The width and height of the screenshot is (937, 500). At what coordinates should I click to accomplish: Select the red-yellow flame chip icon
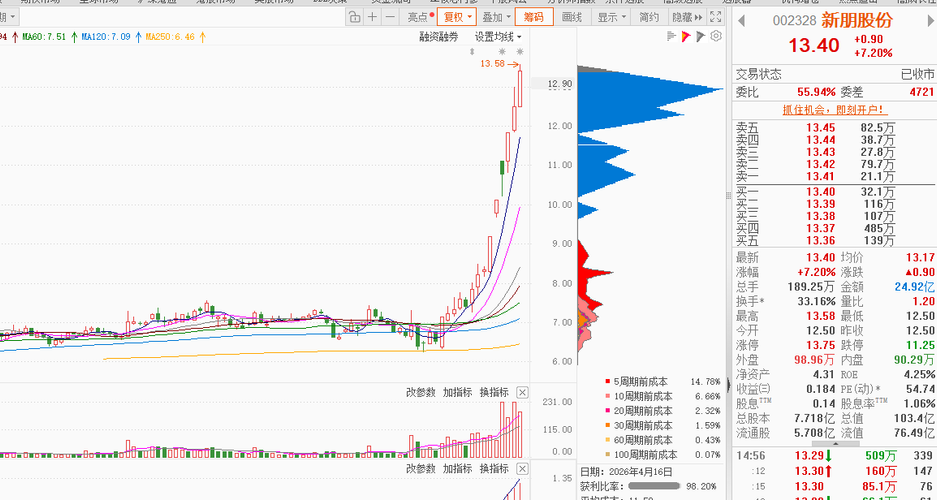685,36
